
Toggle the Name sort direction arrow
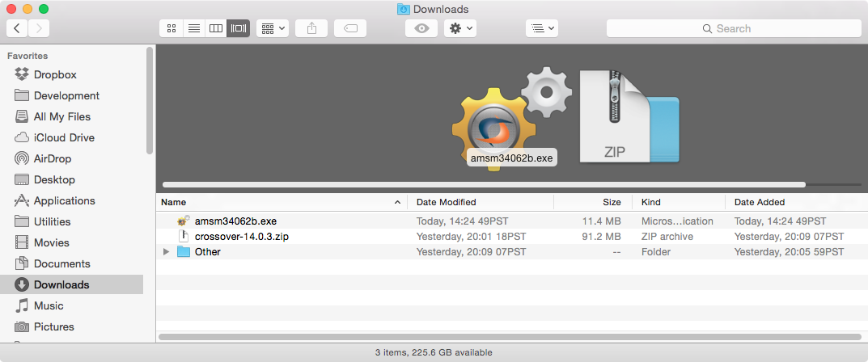click(x=397, y=202)
